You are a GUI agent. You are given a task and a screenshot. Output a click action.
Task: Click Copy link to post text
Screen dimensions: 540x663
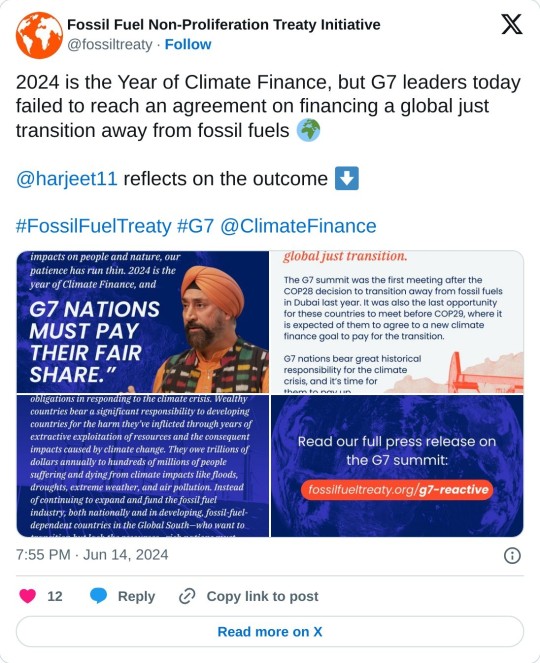point(262,596)
